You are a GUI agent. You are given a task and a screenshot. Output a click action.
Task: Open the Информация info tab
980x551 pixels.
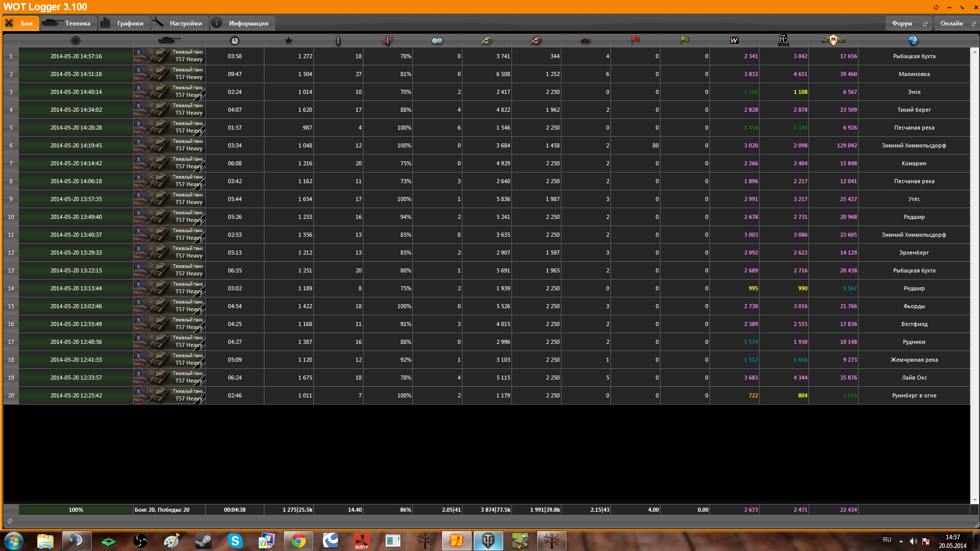[x=242, y=23]
